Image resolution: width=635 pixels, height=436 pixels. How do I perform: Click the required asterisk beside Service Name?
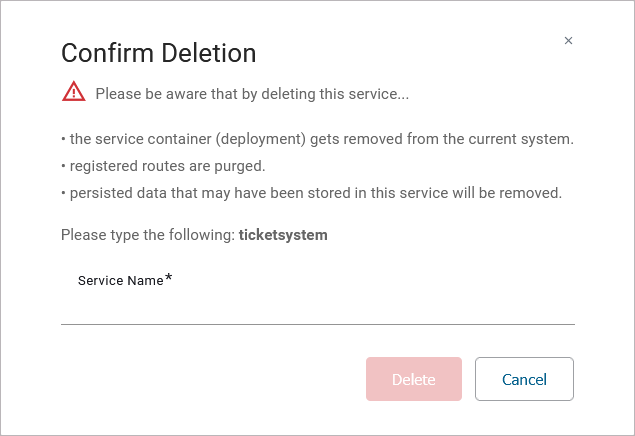pyautogui.click(x=169, y=280)
